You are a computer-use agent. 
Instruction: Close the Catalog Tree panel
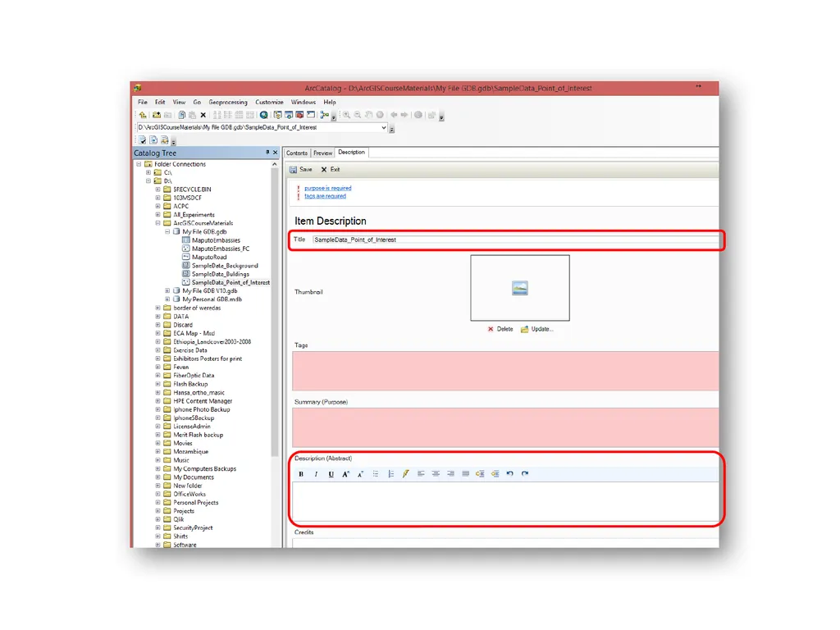click(x=276, y=153)
